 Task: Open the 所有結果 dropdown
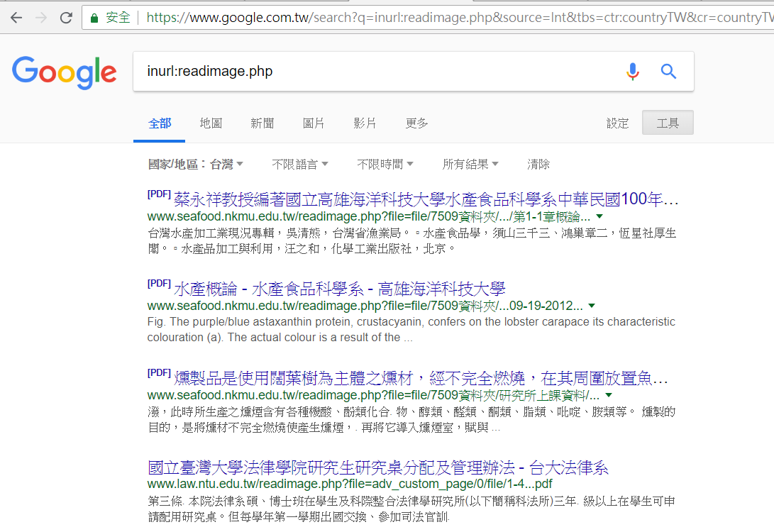[470, 165]
